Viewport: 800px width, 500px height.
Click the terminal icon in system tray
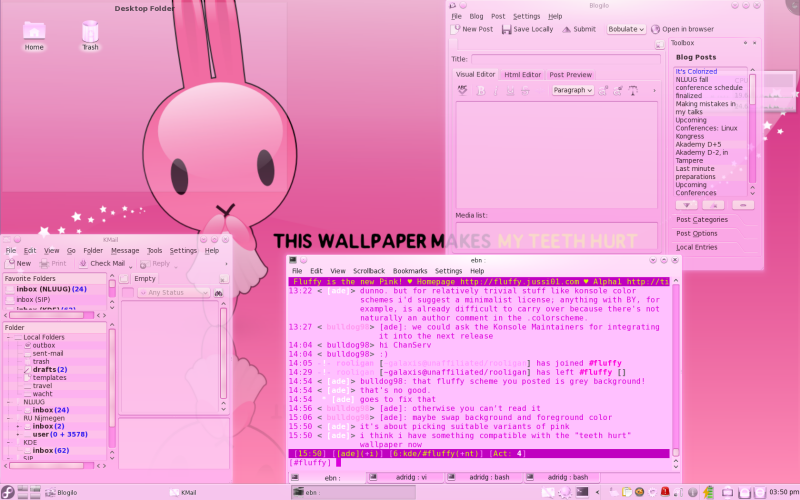pyautogui.click(x=582, y=492)
